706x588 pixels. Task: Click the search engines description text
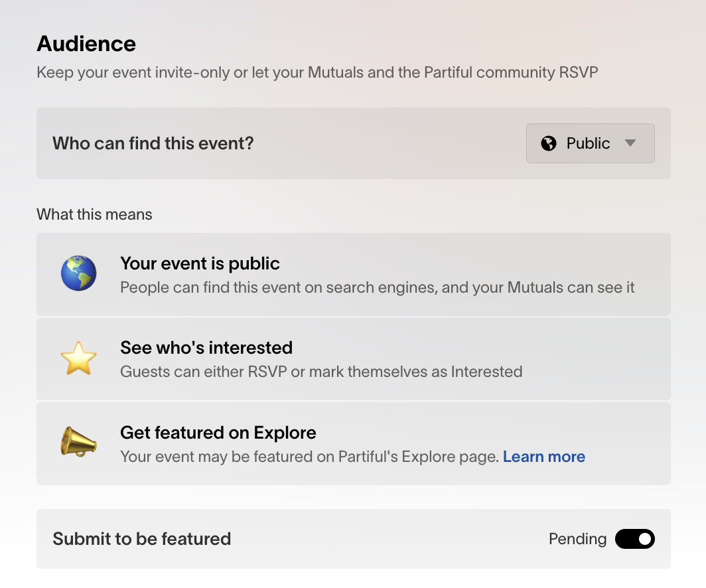coord(377,287)
